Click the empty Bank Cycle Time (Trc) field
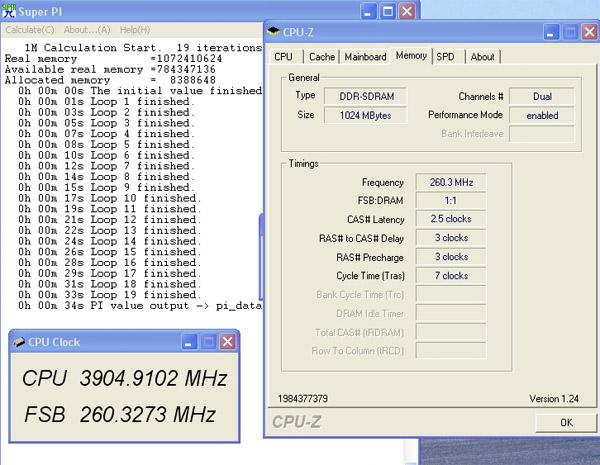This screenshot has width=600, height=465. [x=451, y=294]
